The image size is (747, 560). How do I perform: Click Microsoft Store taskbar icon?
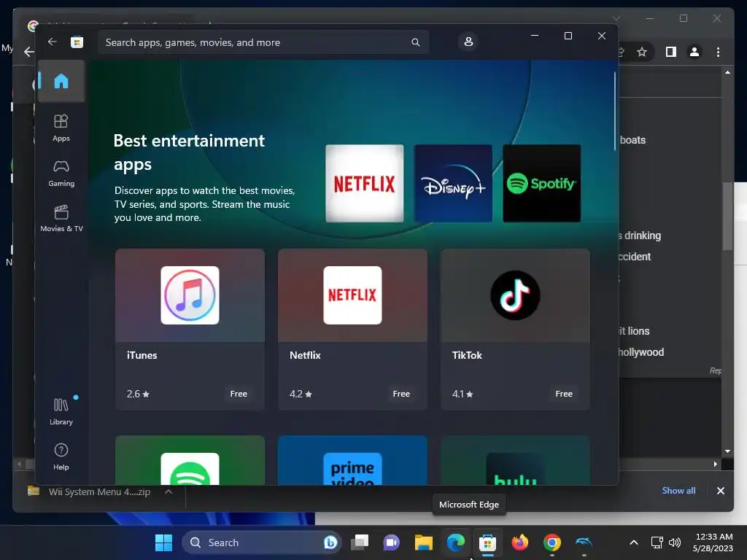(487, 542)
